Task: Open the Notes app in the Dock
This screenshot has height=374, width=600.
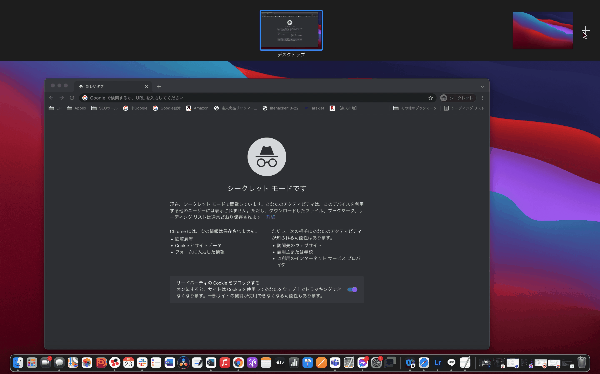Action: (266, 362)
